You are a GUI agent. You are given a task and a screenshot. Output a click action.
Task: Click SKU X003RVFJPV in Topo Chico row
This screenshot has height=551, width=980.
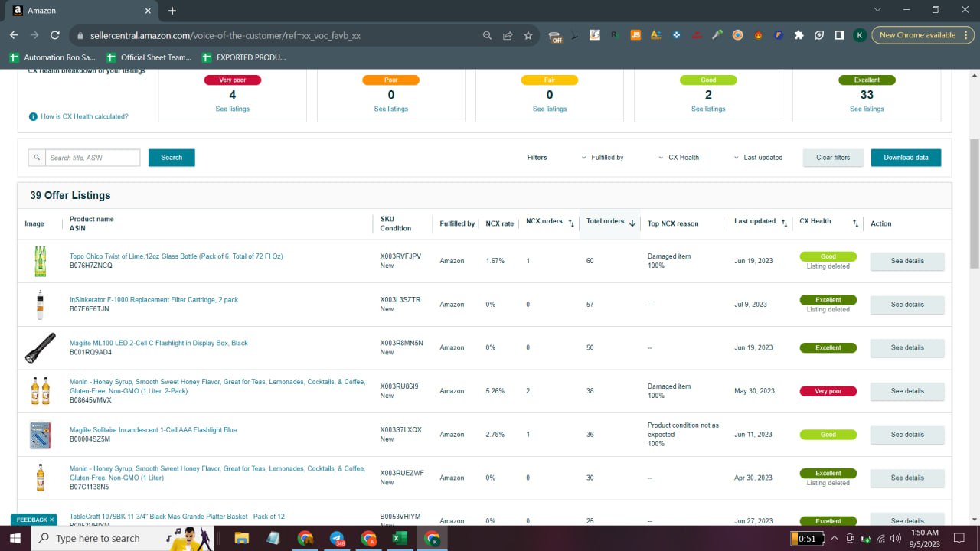[400, 256]
